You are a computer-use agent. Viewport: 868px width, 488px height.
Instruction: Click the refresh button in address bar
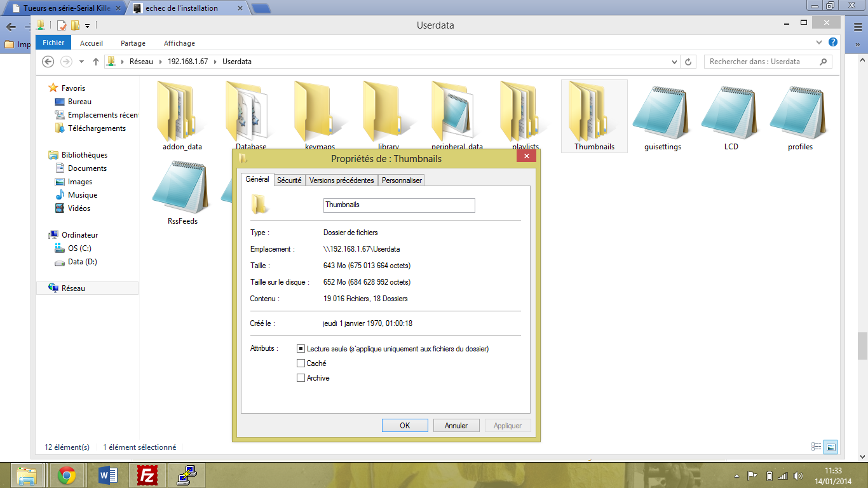688,62
